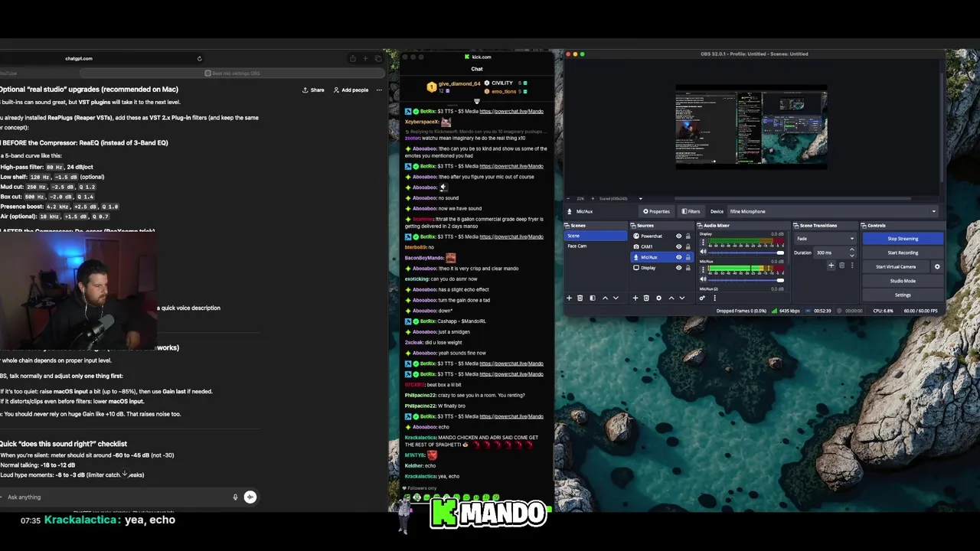Image resolution: width=980 pixels, height=551 pixels.
Task: Open OBS Settings from Controls
Action: 903,295
